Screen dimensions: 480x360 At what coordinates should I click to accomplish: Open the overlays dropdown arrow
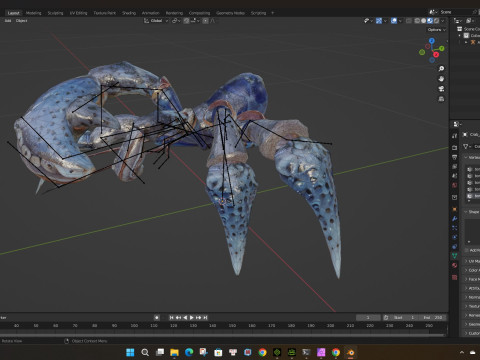click(x=400, y=21)
